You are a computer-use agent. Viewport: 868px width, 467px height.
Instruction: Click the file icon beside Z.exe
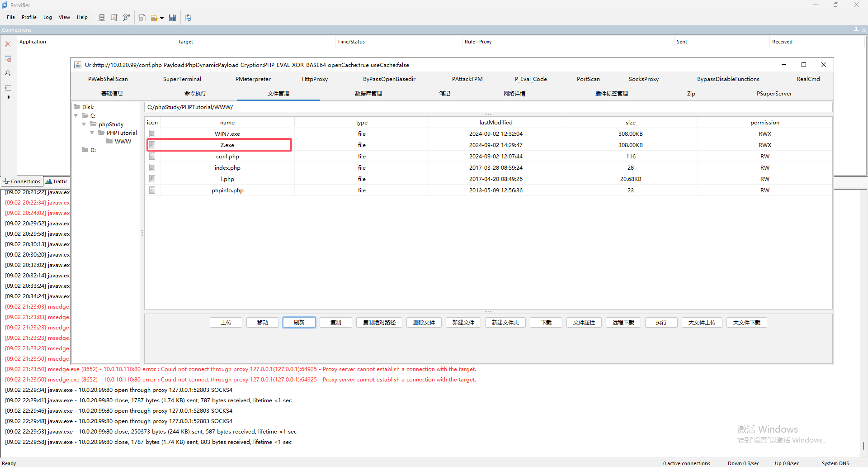point(152,145)
